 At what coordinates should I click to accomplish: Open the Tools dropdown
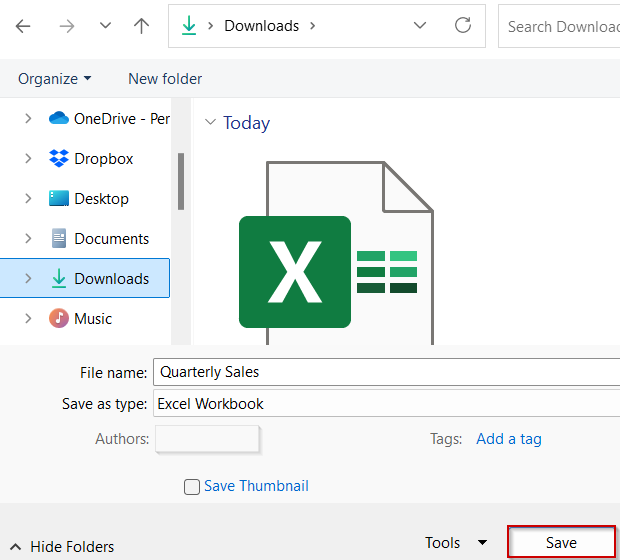[456, 543]
